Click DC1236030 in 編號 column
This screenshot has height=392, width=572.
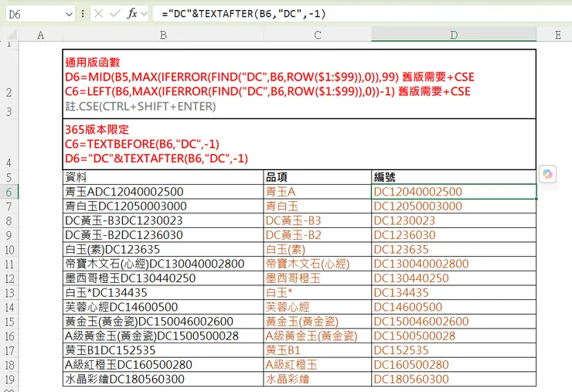[x=454, y=235]
